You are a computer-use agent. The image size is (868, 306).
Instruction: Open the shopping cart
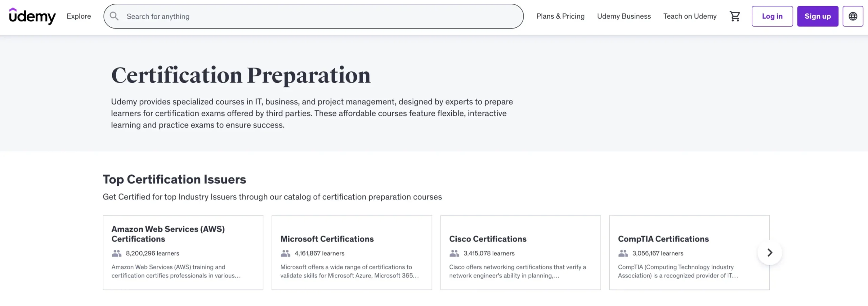[x=735, y=16]
